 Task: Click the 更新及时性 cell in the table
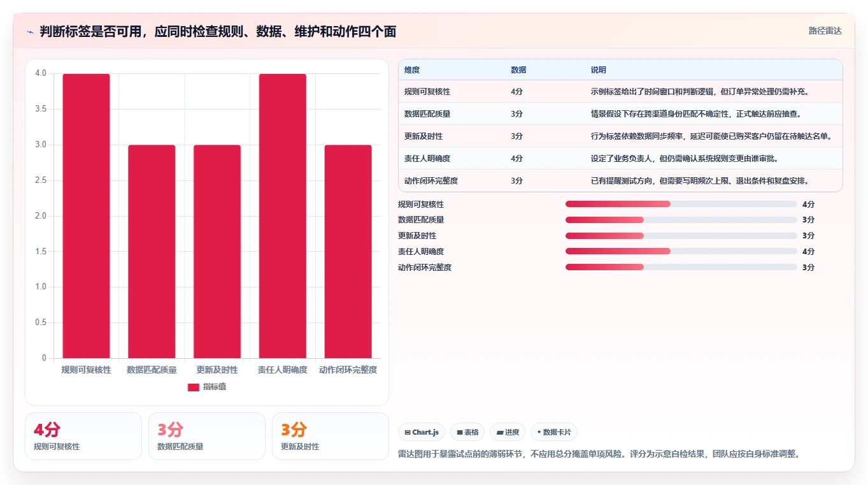point(423,136)
